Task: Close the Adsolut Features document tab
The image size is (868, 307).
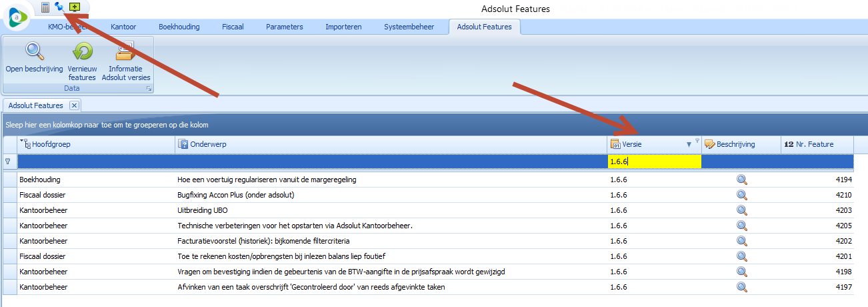Action: [x=75, y=105]
